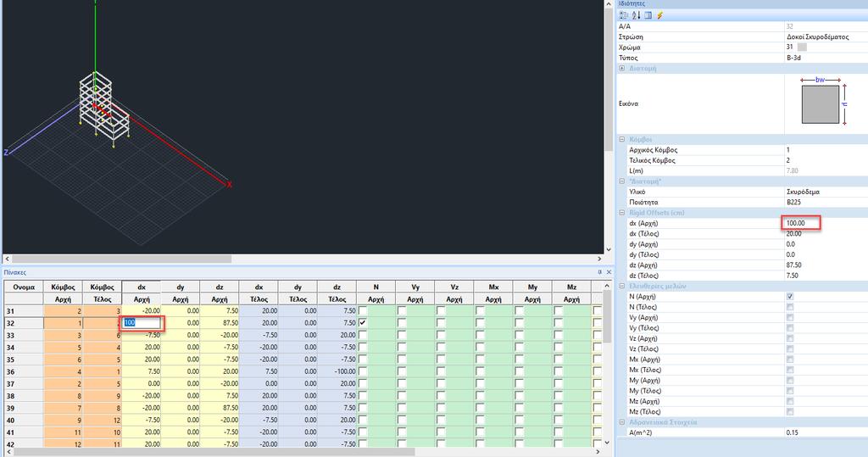Click the 3D viewport horizontal scrollbar thumb
868x457 pixels.
click(122, 259)
